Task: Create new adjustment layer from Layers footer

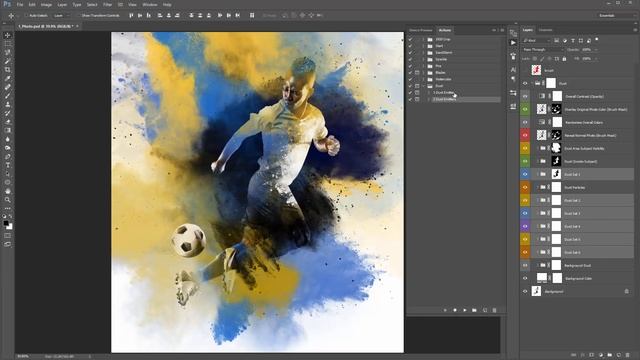Action: [x=600, y=355]
